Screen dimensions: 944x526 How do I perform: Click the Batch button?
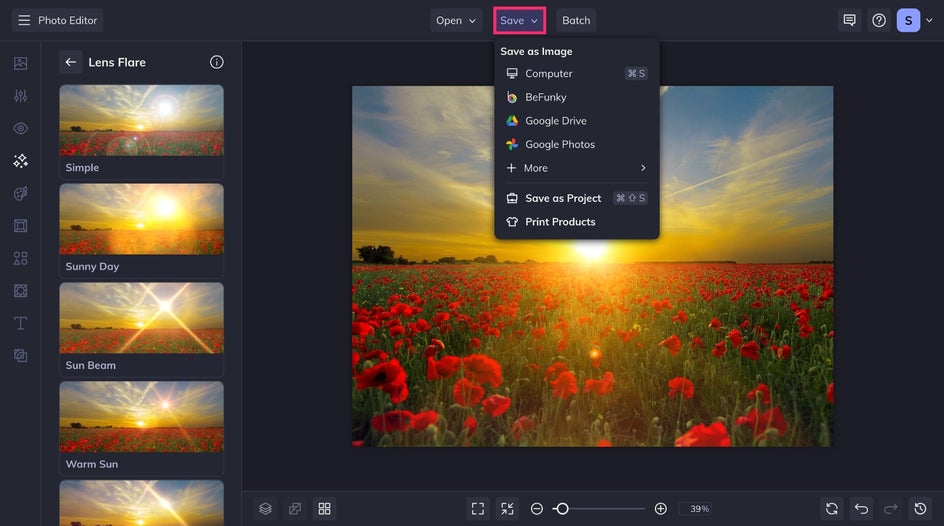pos(576,20)
